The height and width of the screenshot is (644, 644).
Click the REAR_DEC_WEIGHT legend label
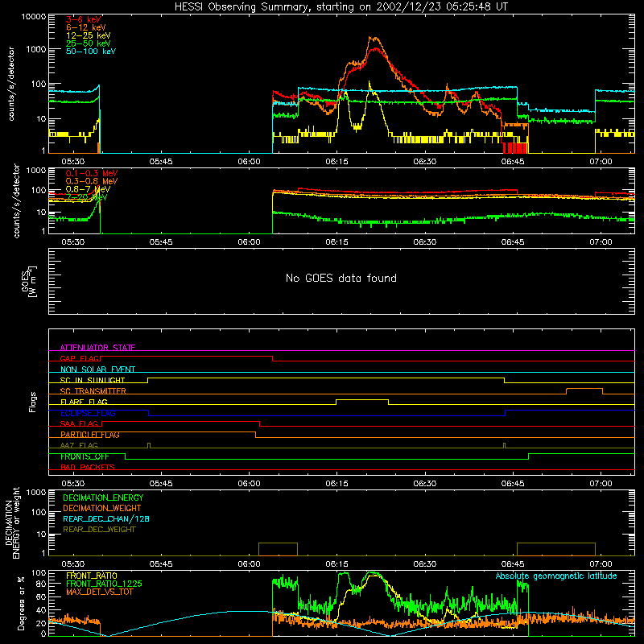[99, 530]
